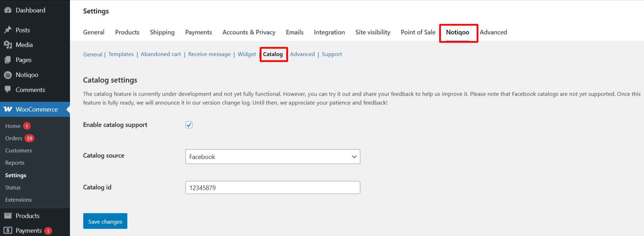Screen dimensions: 644x236
Task: Go to the Widget section
Action: tap(247, 54)
